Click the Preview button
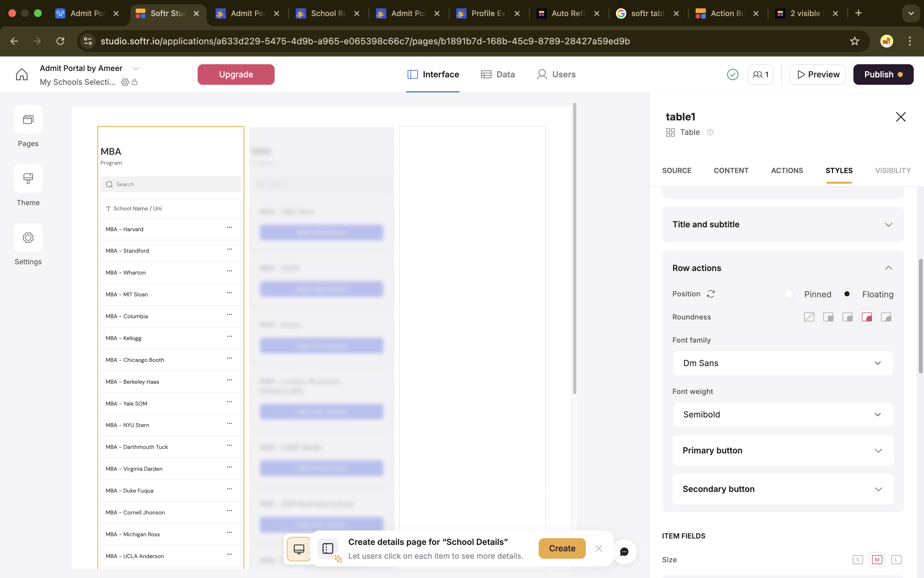 click(x=817, y=74)
